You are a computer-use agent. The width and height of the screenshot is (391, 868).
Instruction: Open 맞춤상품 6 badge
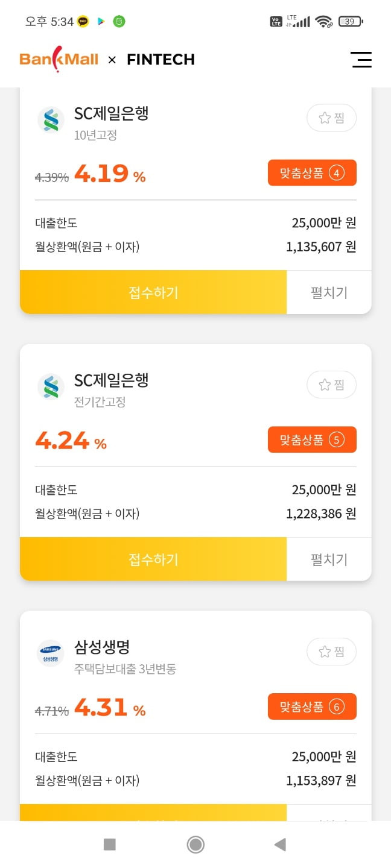312,706
